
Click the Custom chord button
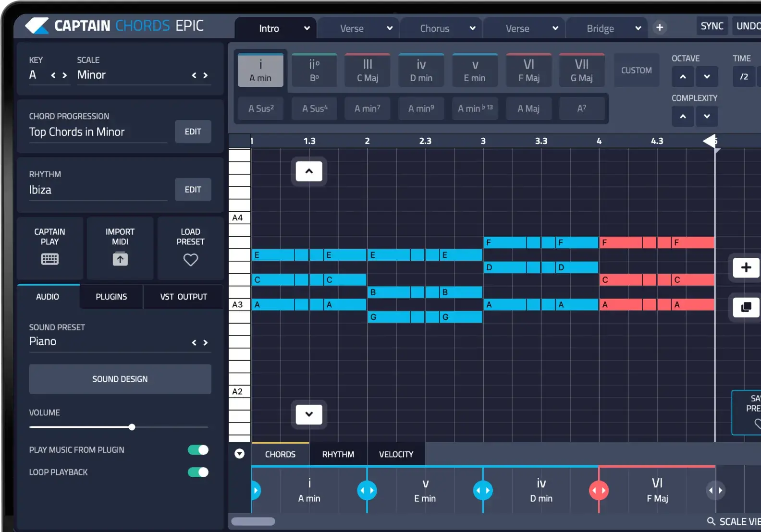tap(637, 70)
